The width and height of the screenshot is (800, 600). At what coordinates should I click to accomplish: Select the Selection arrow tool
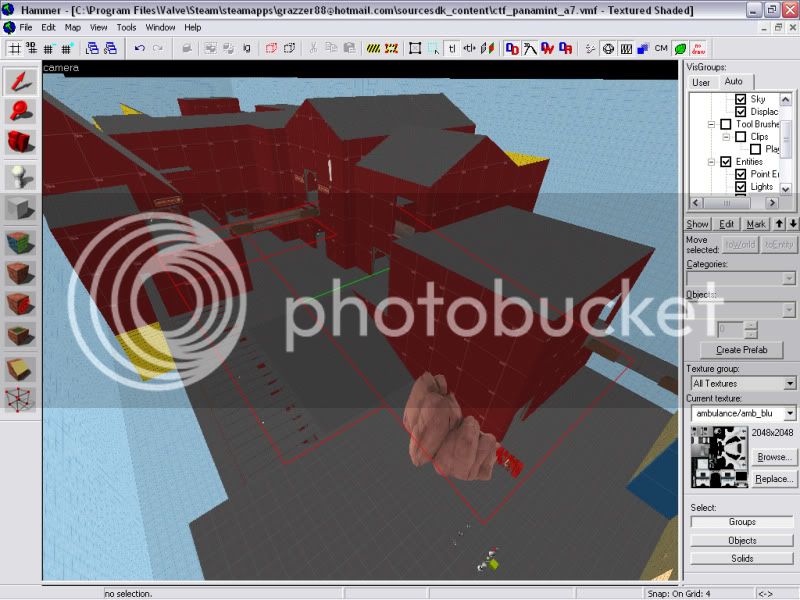pyautogui.click(x=20, y=82)
